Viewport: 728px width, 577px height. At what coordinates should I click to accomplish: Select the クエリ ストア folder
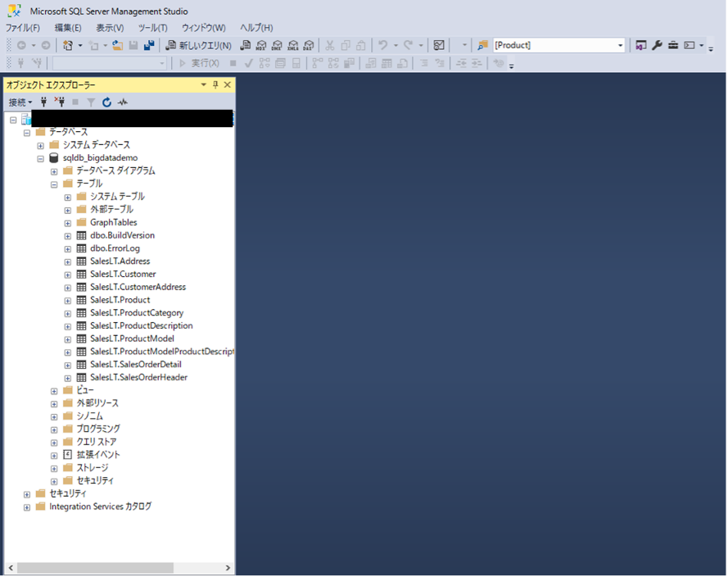pyautogui.click(x=97, y=443)
